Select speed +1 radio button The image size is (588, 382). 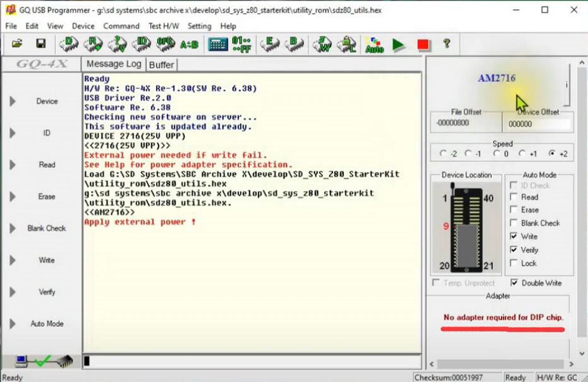click(x=522, y=153)
